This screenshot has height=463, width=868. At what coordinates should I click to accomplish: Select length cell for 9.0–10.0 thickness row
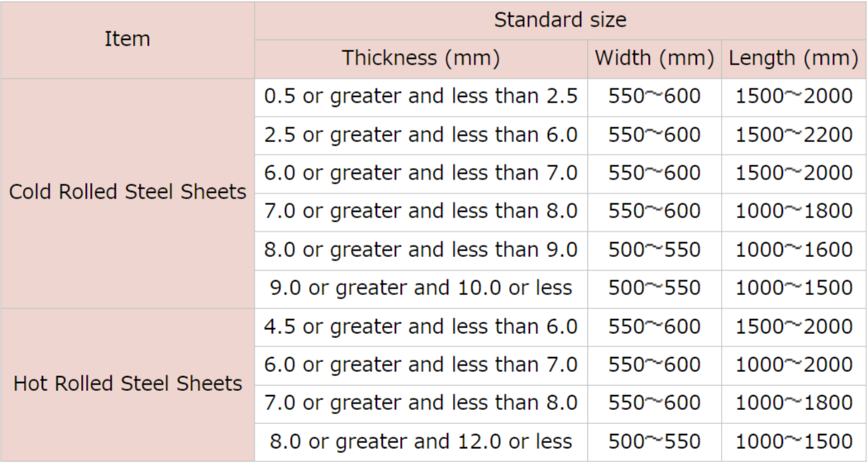point(794,288)
